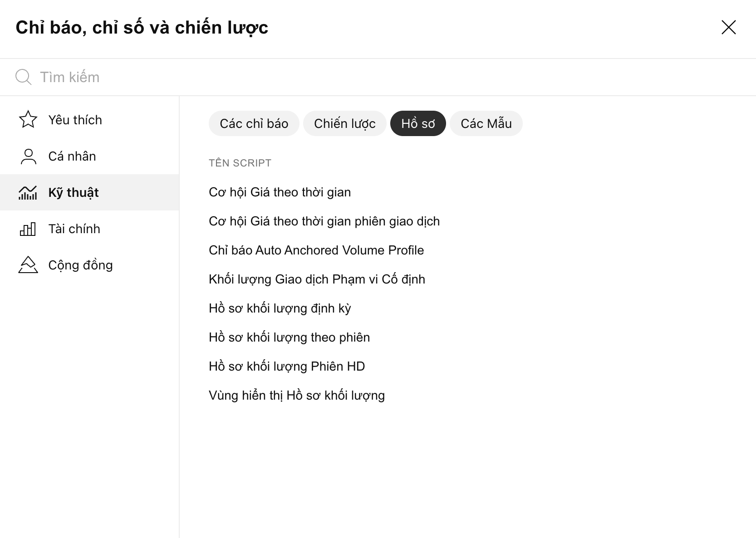
Task: Choose Hồ sơ khối lượng Phiên HD
Action: pos(287,367)
